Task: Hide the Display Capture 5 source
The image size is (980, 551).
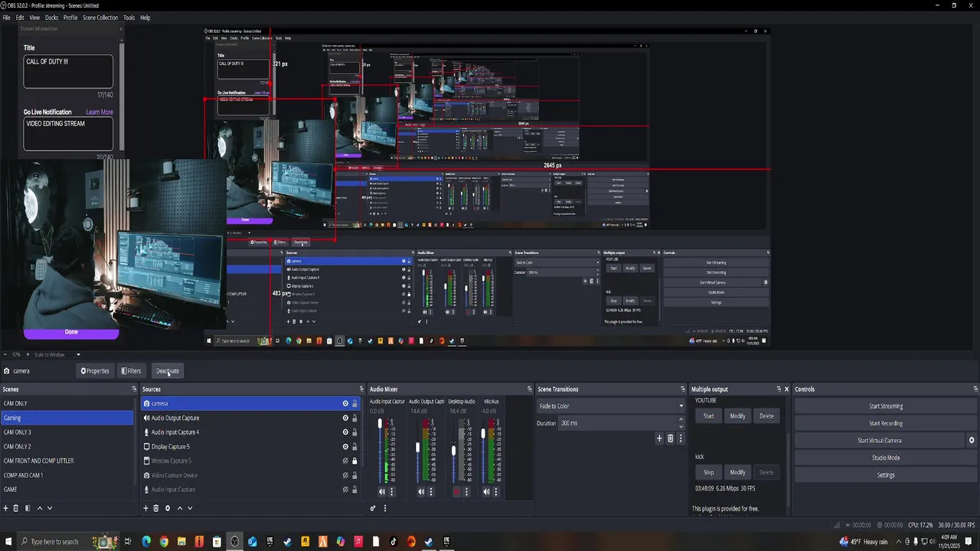Action: [345, 447]
